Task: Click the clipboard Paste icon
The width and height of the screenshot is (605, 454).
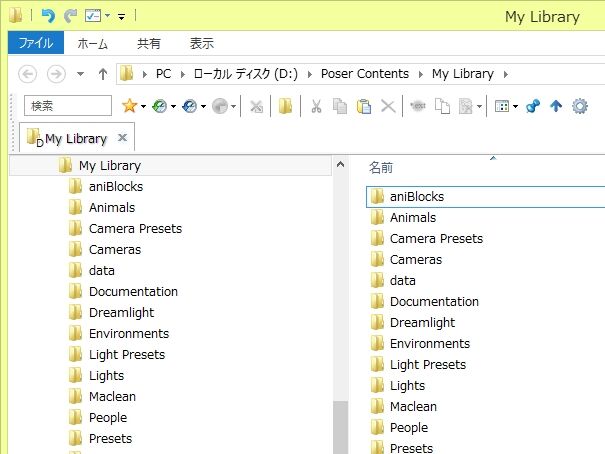Action: tap(363, 106)
